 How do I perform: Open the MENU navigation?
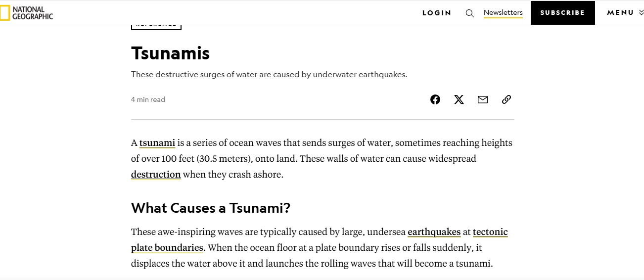620,13
